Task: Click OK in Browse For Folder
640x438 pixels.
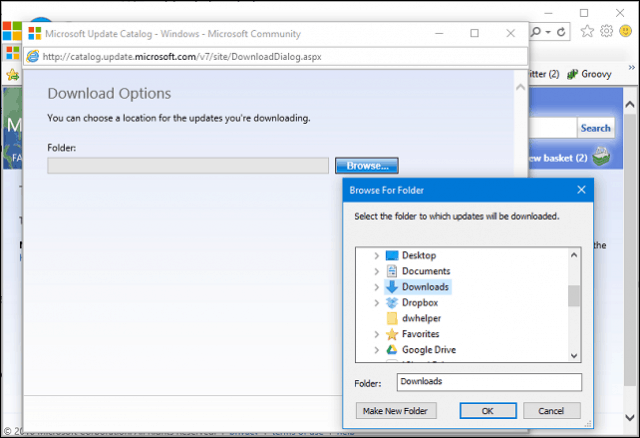Action: point(488,411)
